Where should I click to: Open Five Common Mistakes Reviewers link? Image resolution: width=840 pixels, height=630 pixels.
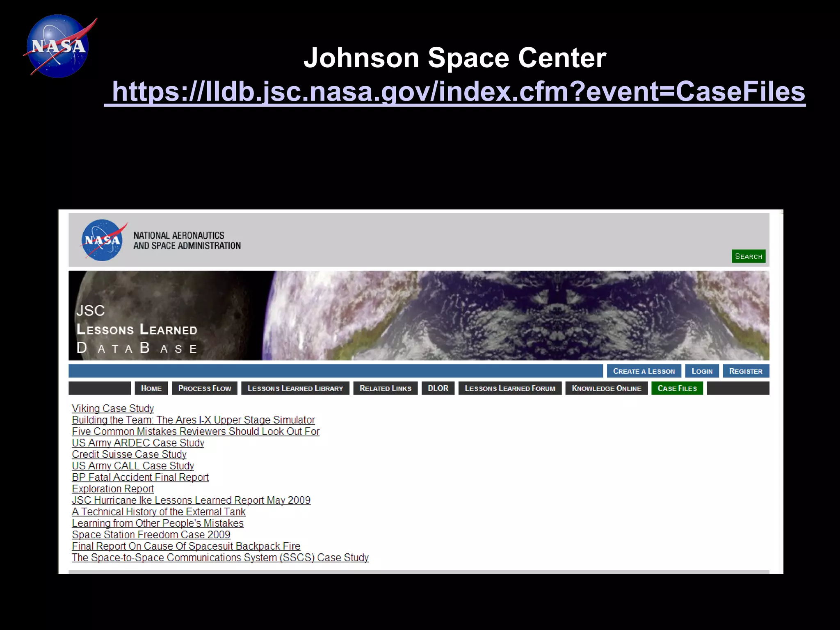[196, 431]
